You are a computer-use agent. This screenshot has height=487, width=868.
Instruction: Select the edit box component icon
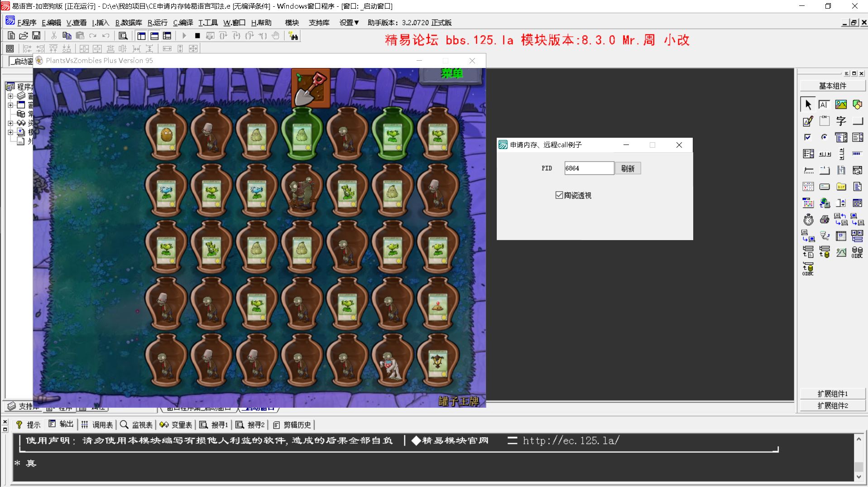click(x=824, y=105)
